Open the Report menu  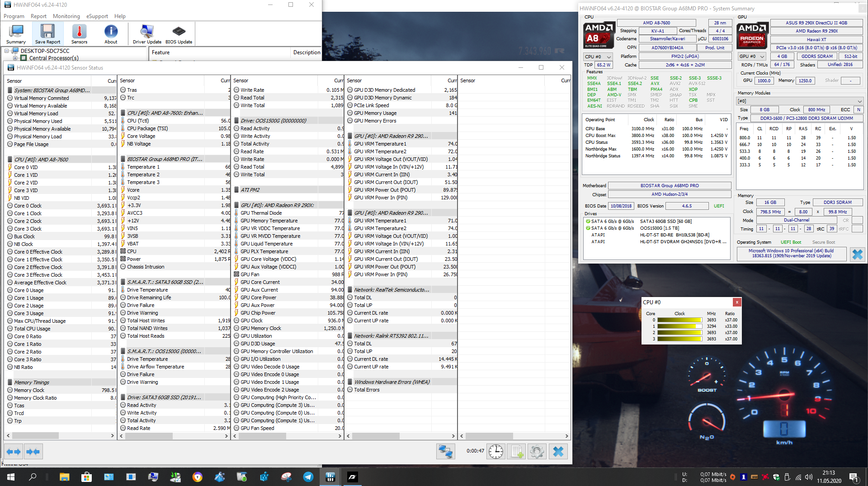pos(38,16)
